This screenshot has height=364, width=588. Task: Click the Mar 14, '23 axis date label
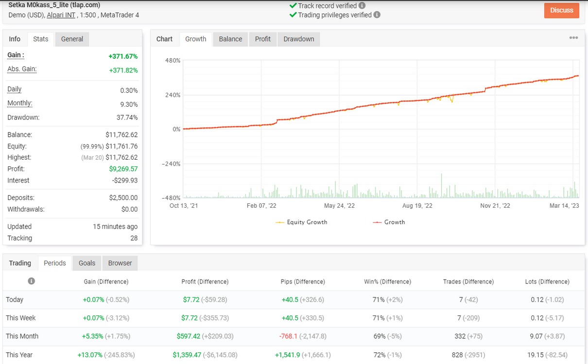[564, 206]
